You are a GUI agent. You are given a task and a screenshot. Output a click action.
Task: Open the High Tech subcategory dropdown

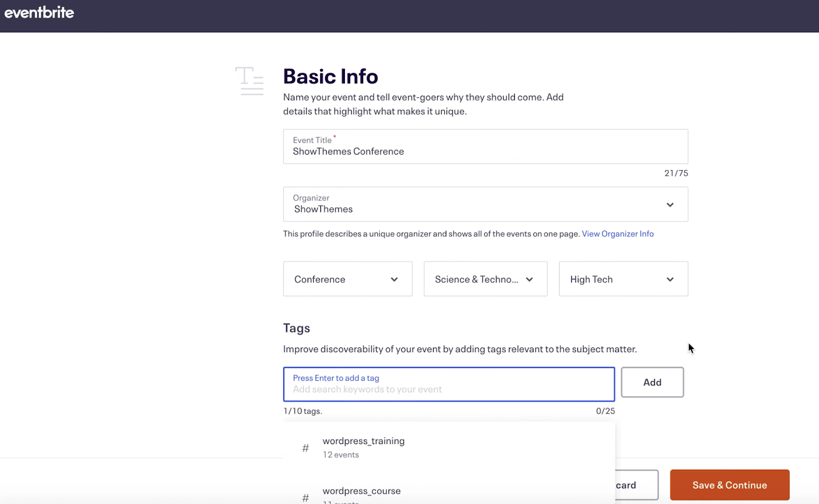pyautogui.click(x=623, y=279)
